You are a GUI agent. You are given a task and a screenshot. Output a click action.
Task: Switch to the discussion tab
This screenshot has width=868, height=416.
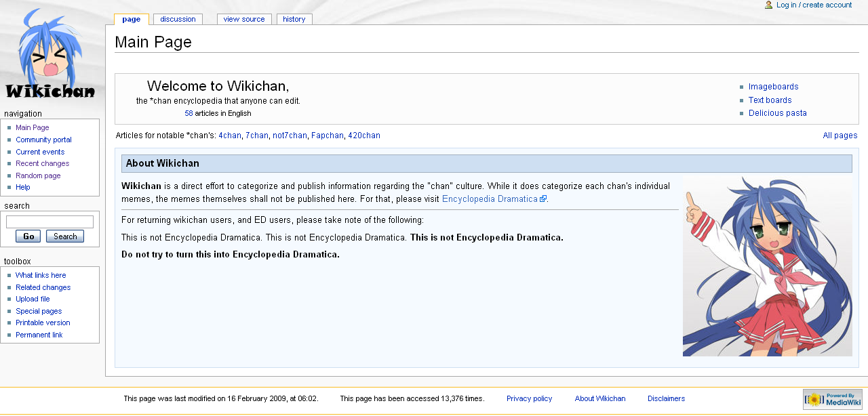178,18
